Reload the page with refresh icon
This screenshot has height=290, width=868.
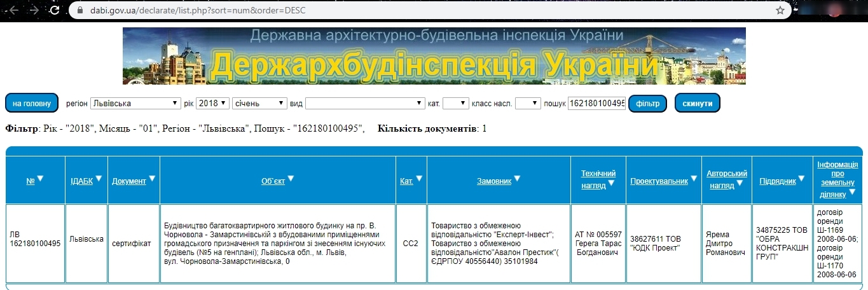click(x=55, y=10)
